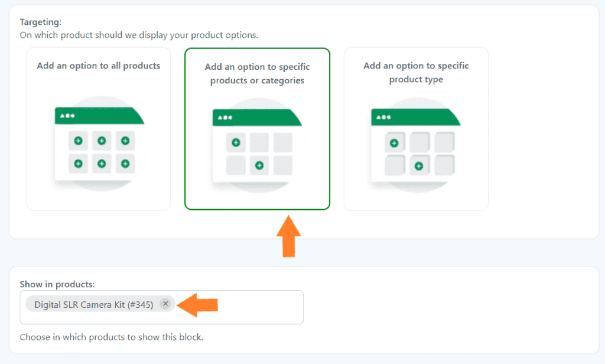Select 'Add an option to specific products or categories'
Viewport: 605px width, 364px height.
258,128
